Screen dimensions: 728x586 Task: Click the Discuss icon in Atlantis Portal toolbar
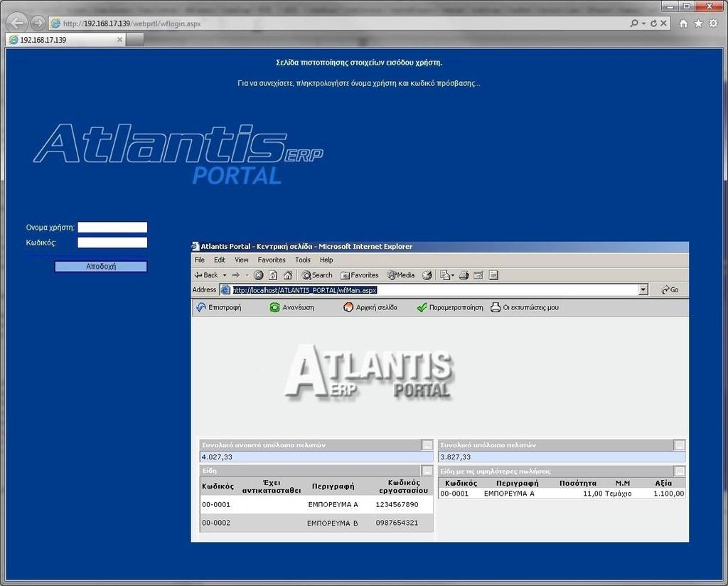[493, 275]
